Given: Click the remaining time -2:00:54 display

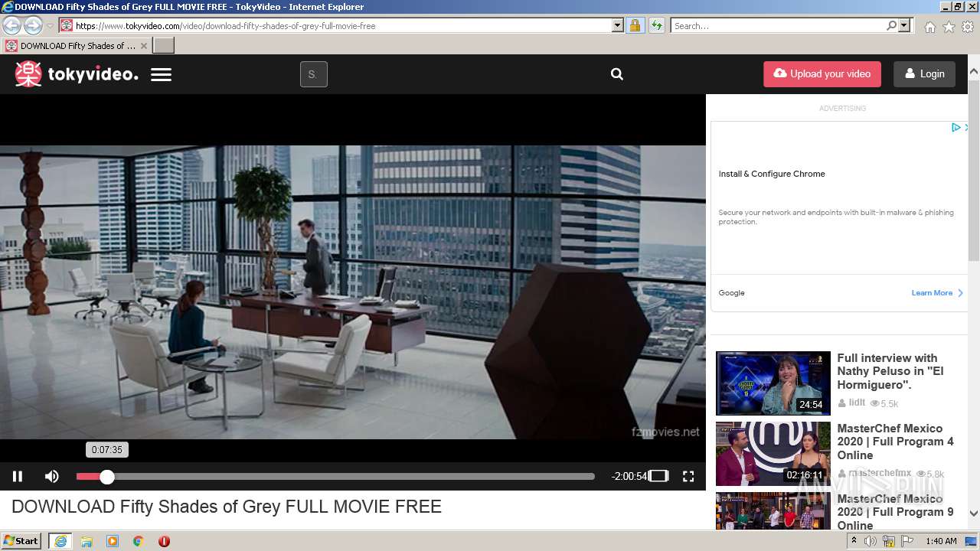Looking at the screenshot, I should pos(629,476).
